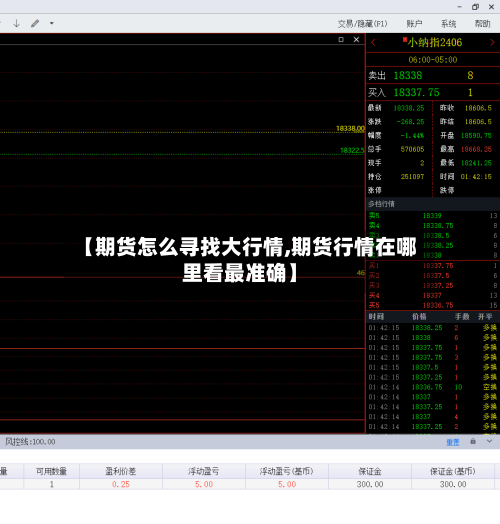Select the 开盘 value 18590.75
This screenshot has height=524, width=500.
tap(476, 136)
